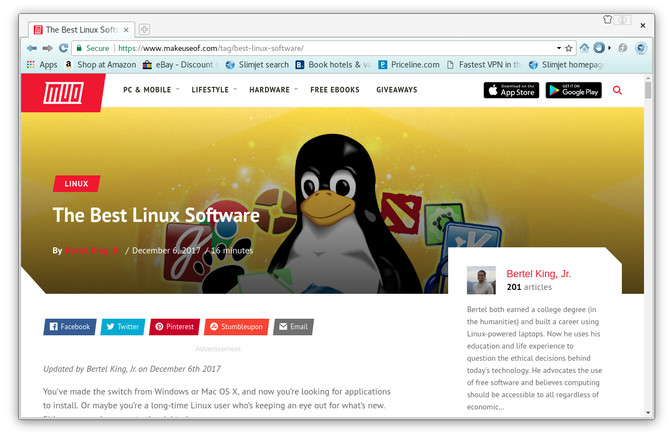Go to the Giveaways section
This screenshot has width=670, height=436.
(397, 90)
